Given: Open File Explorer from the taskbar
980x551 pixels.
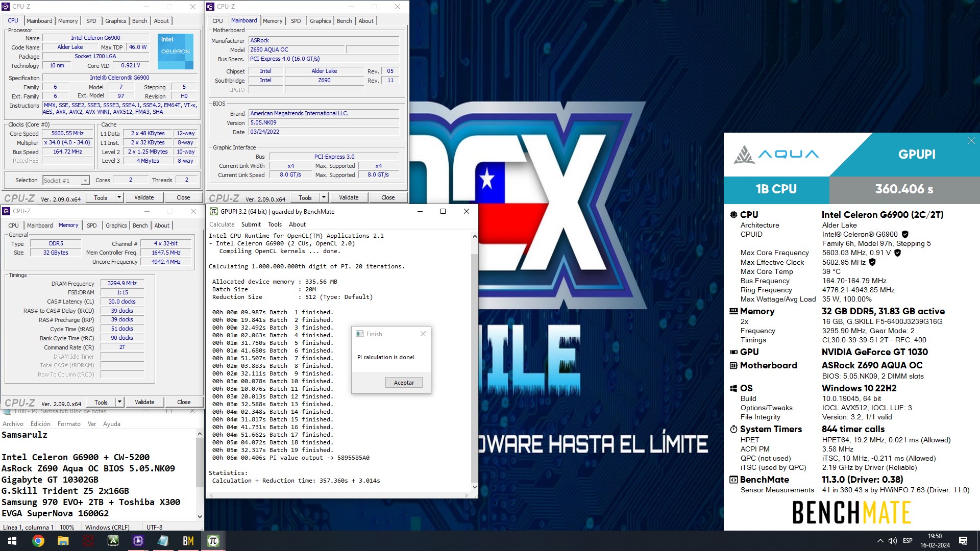Looking at the screenshot, I should (63, 541).
